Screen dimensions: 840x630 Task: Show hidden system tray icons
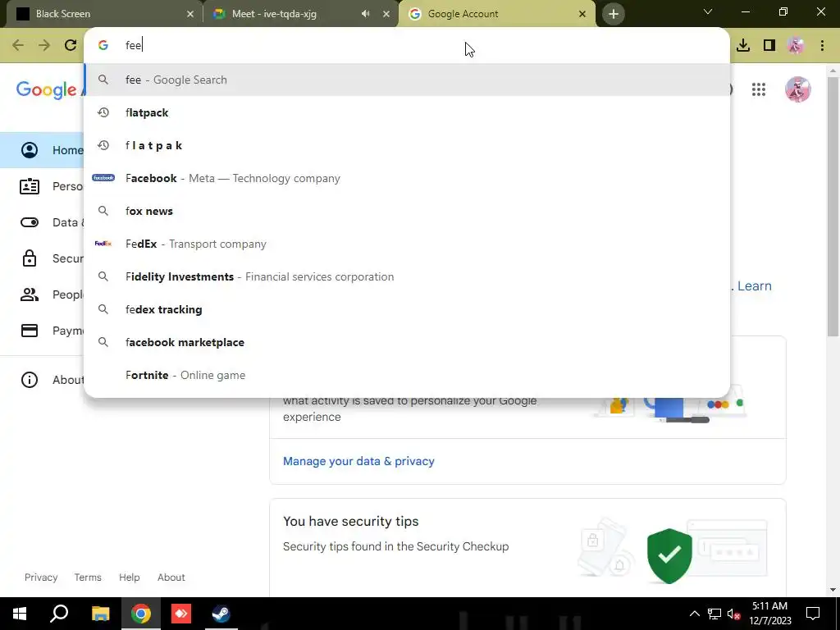click(694, 614)
